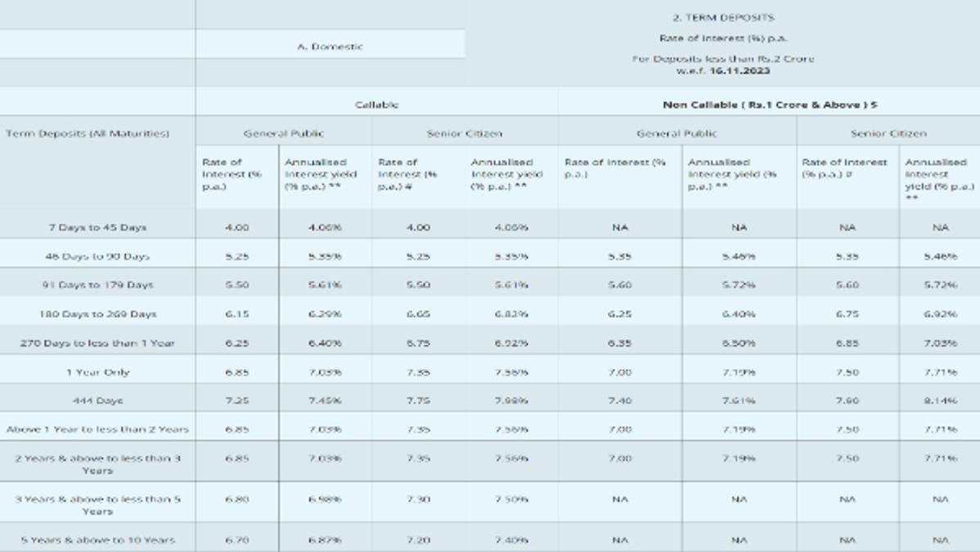This screenshot has width=980, height=552.
Task: Click 7.75 senior rate in 444 Days row
Action: coord(418,401)
